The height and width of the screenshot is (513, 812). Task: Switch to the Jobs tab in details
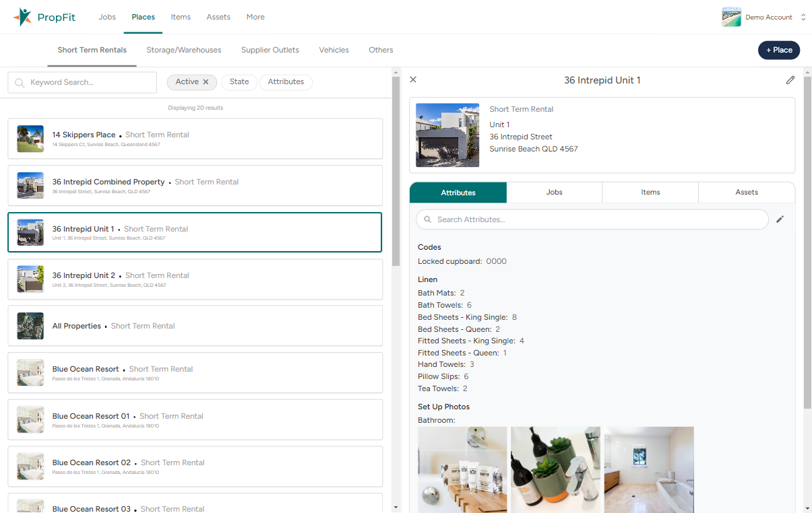[x=554, y=193]
